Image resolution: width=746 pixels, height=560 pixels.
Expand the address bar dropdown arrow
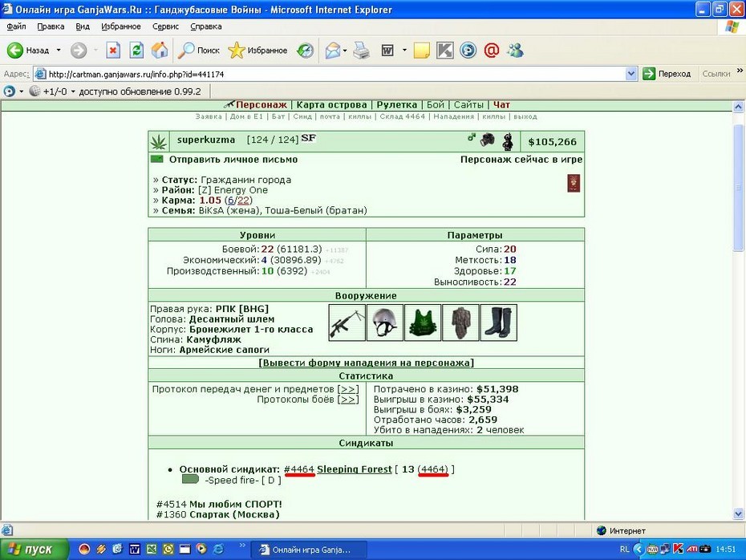coord(631,74)
